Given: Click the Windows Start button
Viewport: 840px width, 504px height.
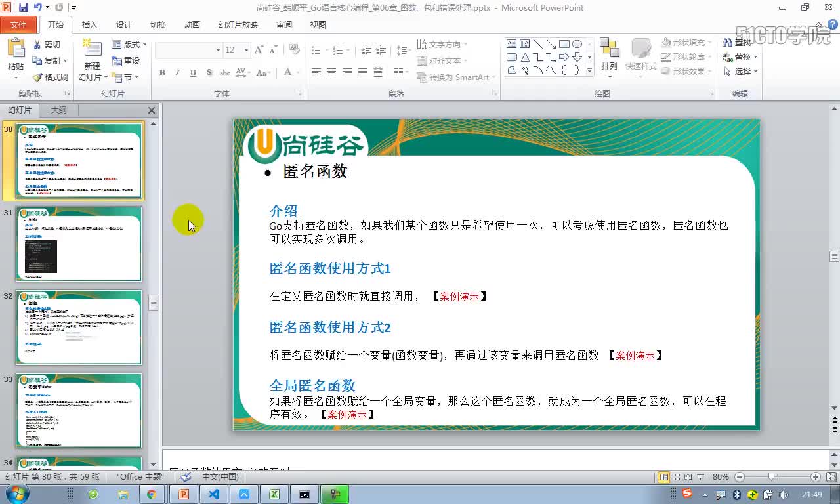Looking at the screenshot, I should 16,493.
